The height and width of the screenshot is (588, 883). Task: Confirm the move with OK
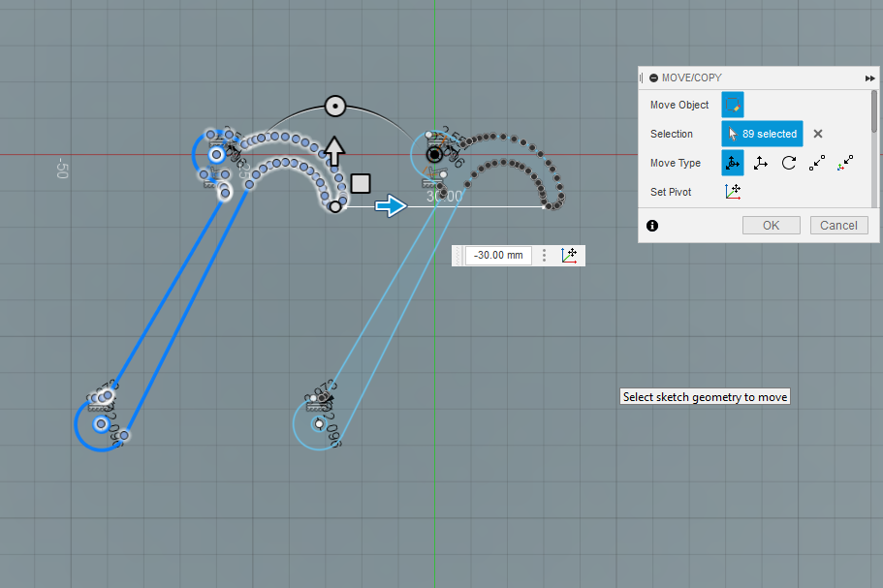tap(771, 225)
